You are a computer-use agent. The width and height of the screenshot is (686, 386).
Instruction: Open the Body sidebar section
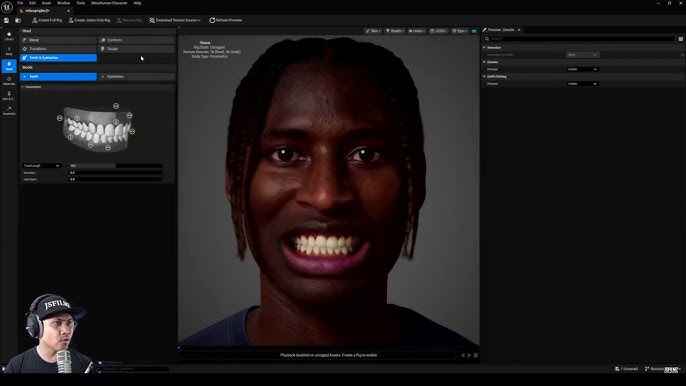click(x=9, y=51)
